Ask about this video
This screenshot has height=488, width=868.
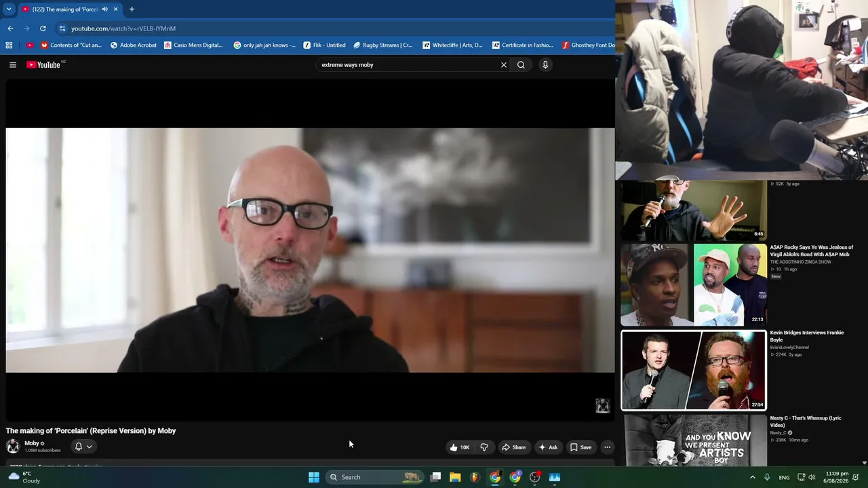coord(548,447)
